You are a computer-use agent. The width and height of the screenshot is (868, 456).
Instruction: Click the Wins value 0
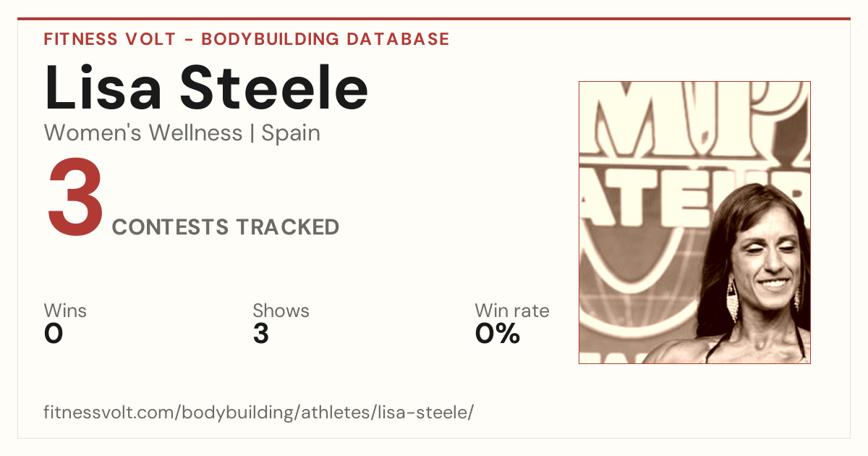click(x=54, y=334)
